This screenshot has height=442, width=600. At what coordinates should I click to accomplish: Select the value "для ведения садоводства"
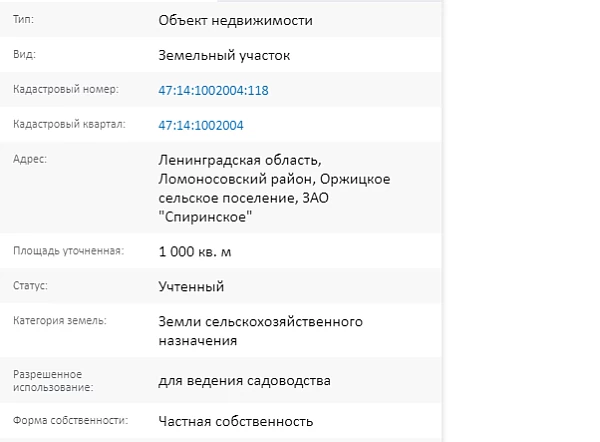pyautogui.click(x=245, y=381)
